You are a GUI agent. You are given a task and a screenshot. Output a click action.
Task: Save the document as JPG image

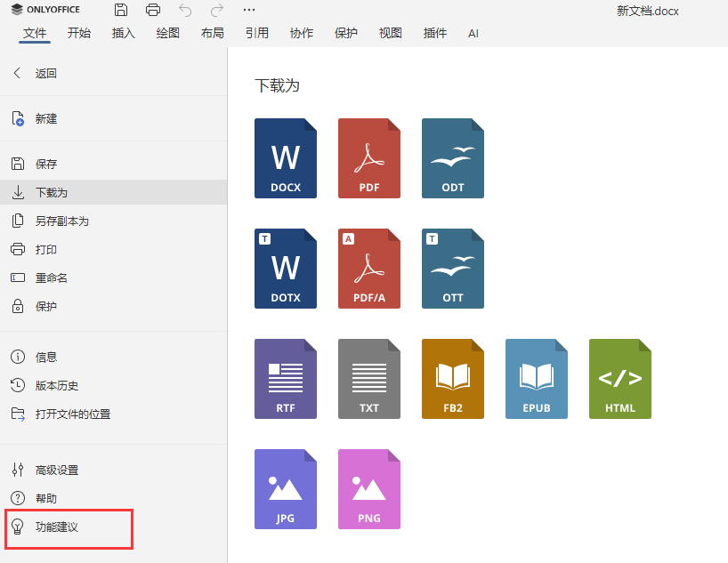coord(286,489)
